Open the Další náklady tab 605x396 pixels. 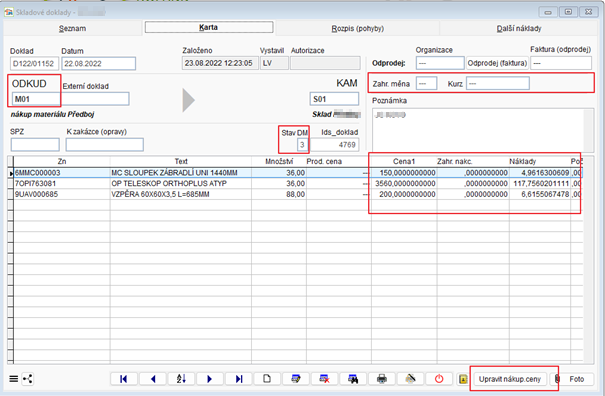point(519,28)
